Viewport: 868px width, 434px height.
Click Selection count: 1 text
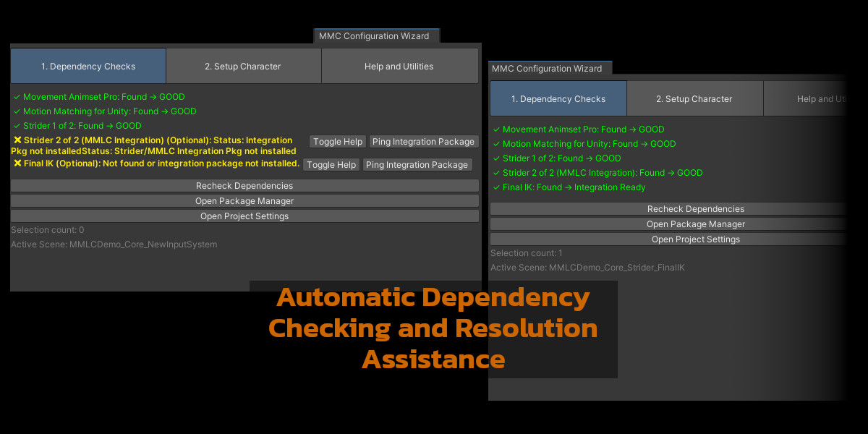pos(527,253)
